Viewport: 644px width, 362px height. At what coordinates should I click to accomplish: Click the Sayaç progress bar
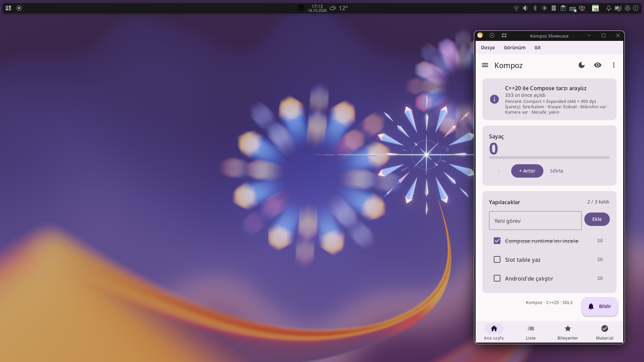pos(549,158)
